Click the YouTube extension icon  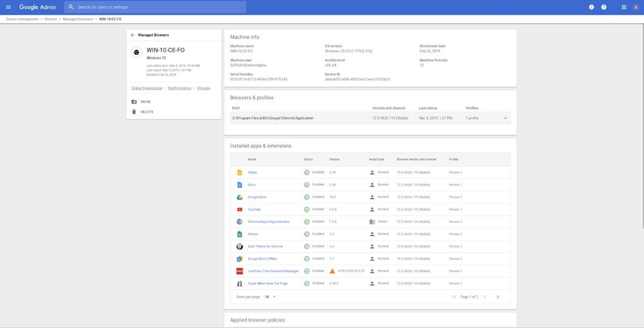pos(238,207)
